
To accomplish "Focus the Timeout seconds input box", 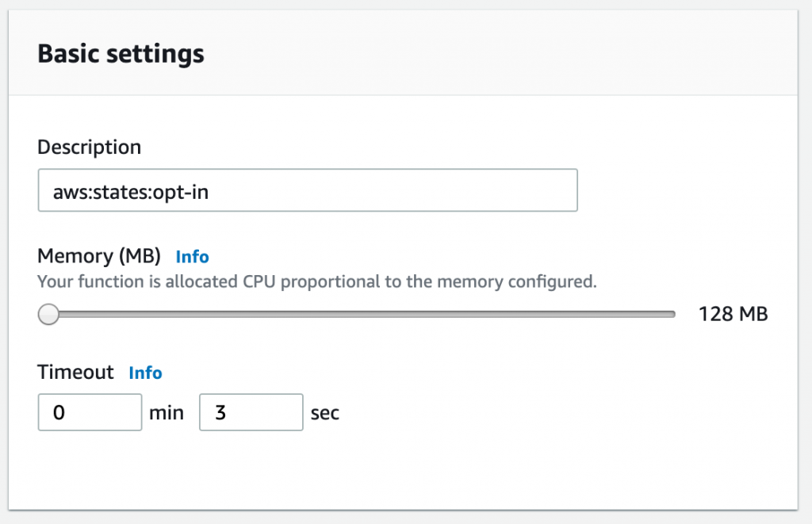I will 251,413.
